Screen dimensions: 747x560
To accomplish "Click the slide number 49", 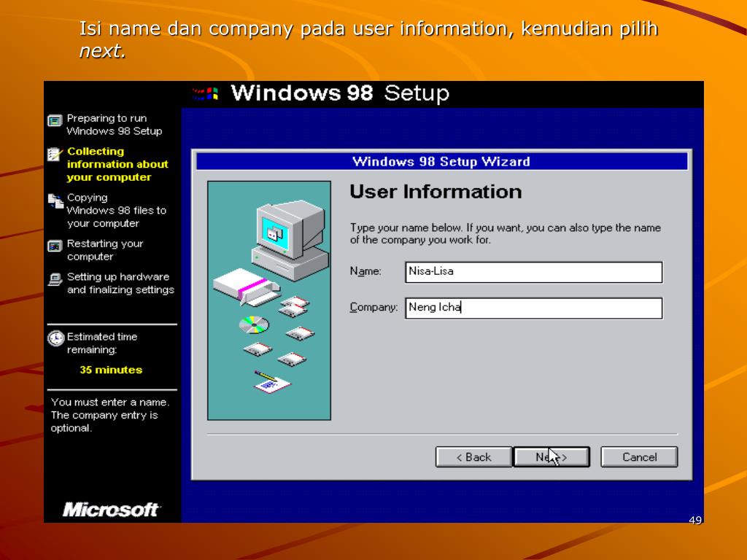I will click(x=695, y=520).
